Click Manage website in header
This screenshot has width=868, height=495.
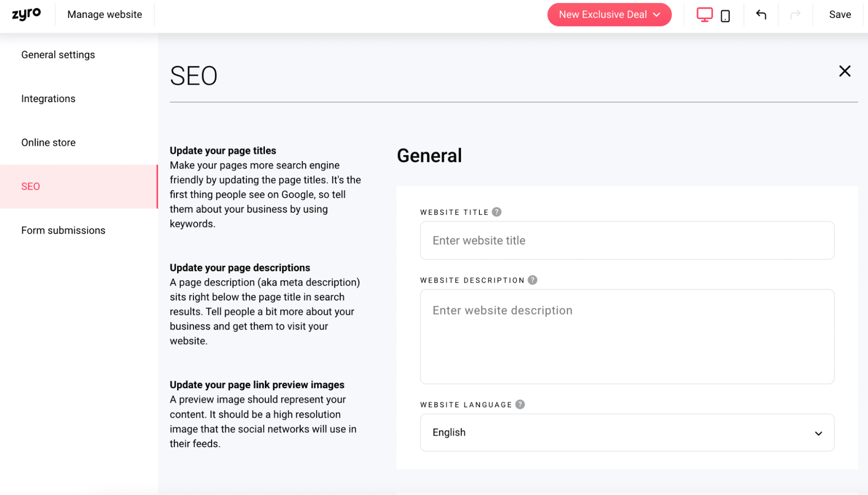tap(105, 15)
